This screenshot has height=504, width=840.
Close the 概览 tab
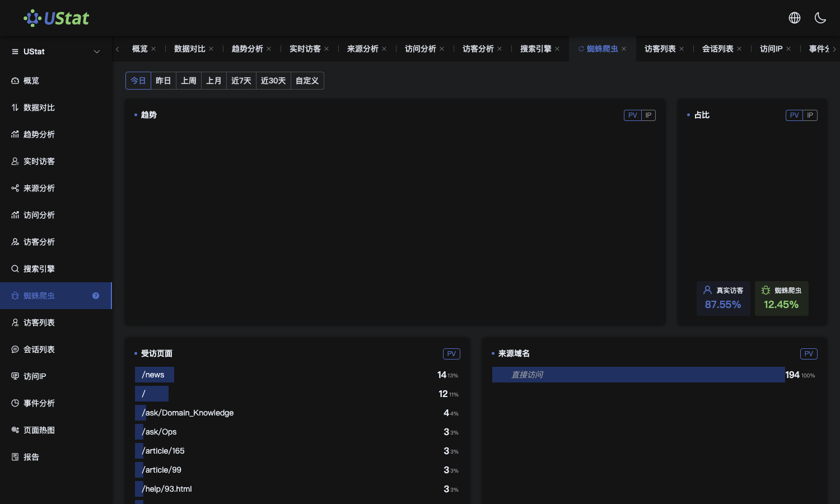(153, 49)
